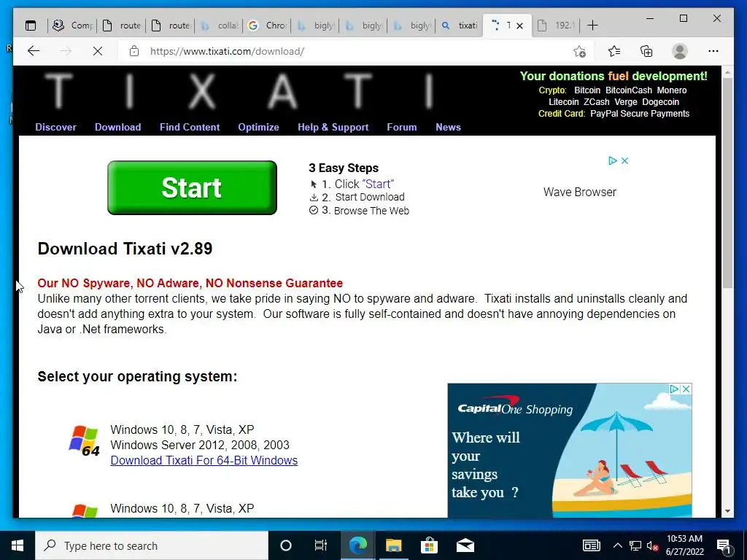
Task: Go to Find Content page
Action: 190,127
